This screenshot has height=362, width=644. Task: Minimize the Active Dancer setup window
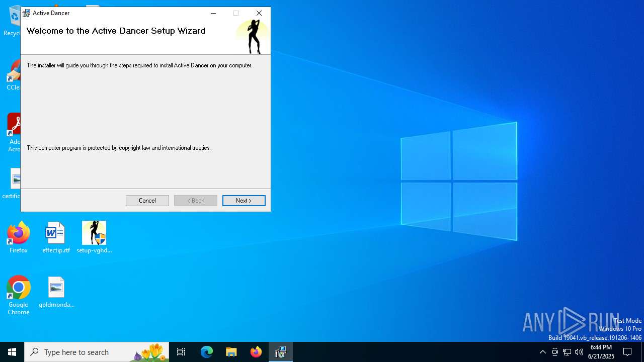213,13
